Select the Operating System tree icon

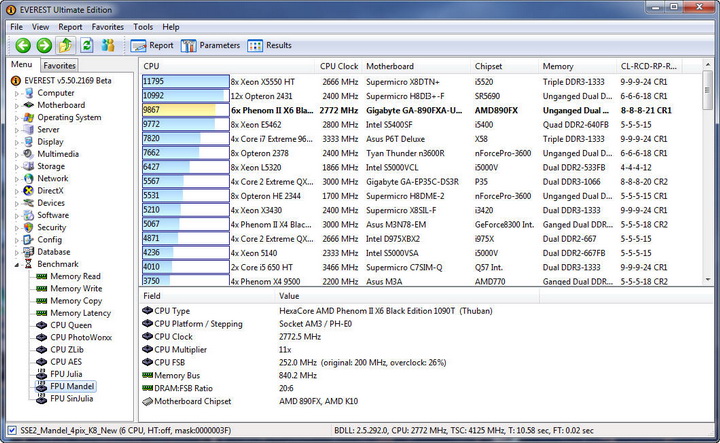[29, 117]
